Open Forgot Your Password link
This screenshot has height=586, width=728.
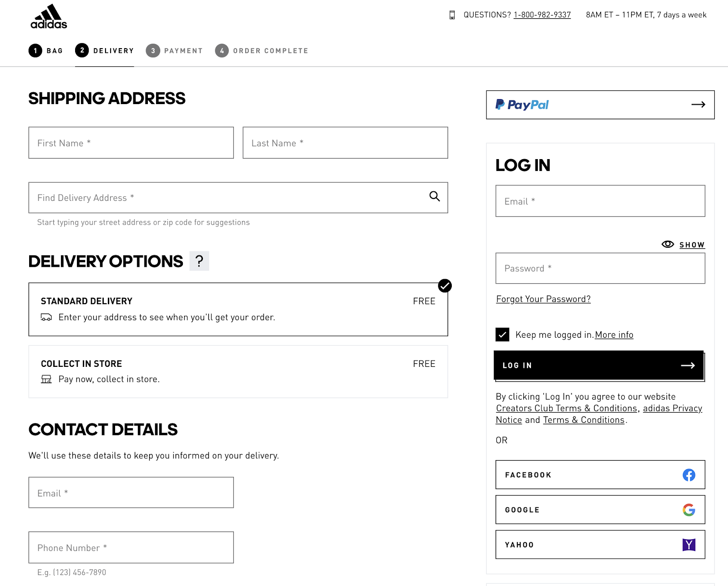point(543,299)
